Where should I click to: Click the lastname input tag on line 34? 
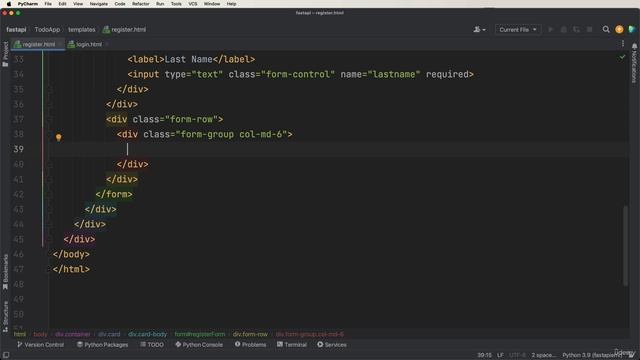pyautogui.click(x=300, y=74)
